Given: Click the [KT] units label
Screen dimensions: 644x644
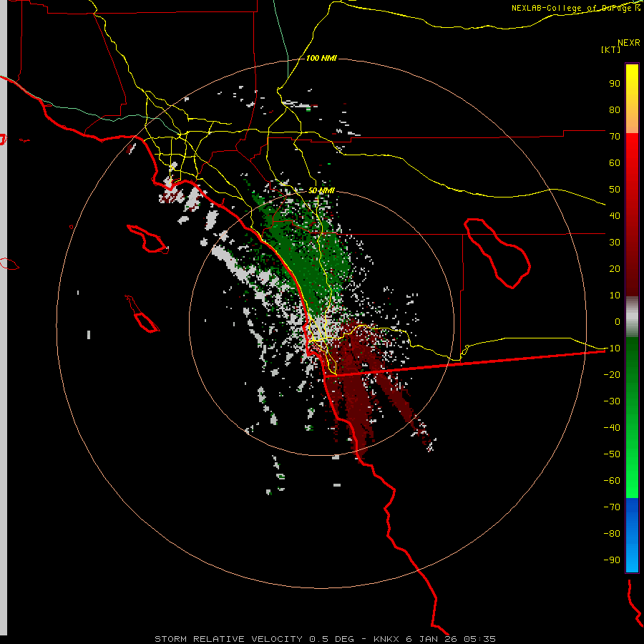Looking at the screenshot, I should click(611, 49).
